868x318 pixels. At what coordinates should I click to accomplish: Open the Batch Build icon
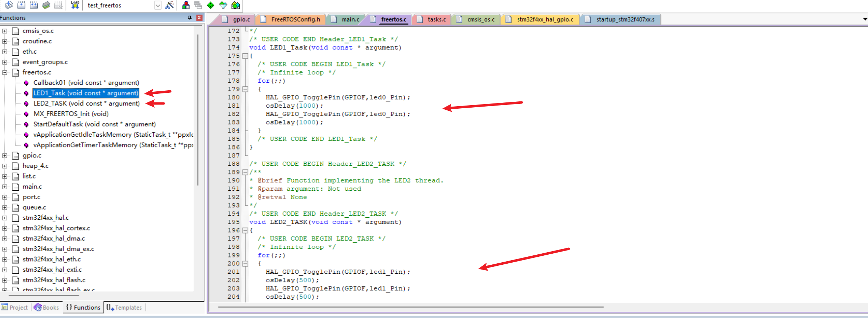coord(46,5)
